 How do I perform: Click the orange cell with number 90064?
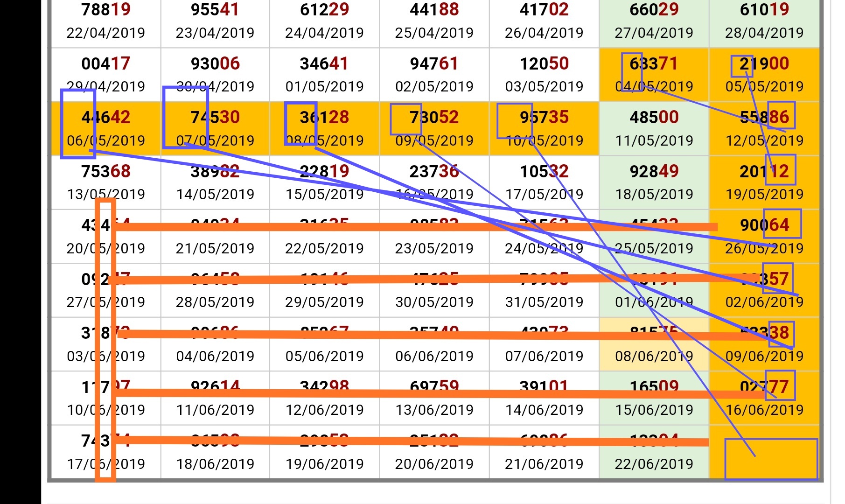tap(764, 236)
